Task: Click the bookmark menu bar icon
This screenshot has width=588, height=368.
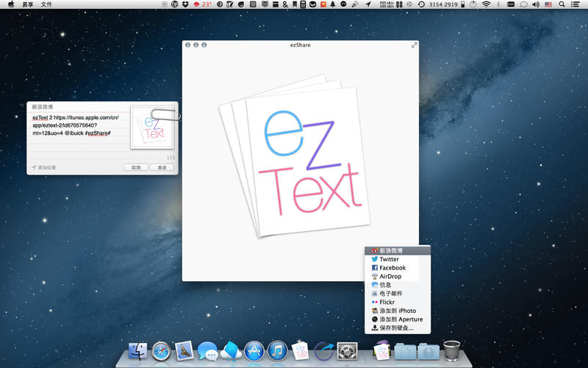Action: click(295, 4)
